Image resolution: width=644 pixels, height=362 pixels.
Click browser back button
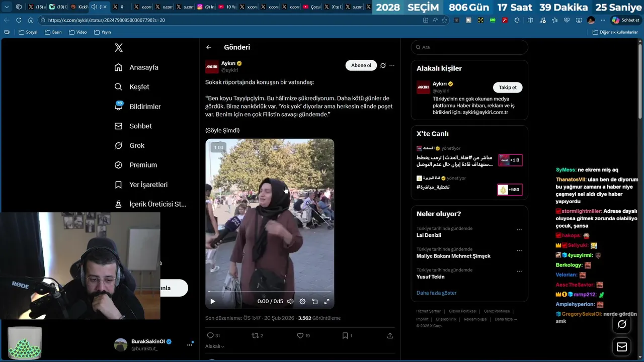click(x=7, y=20)
